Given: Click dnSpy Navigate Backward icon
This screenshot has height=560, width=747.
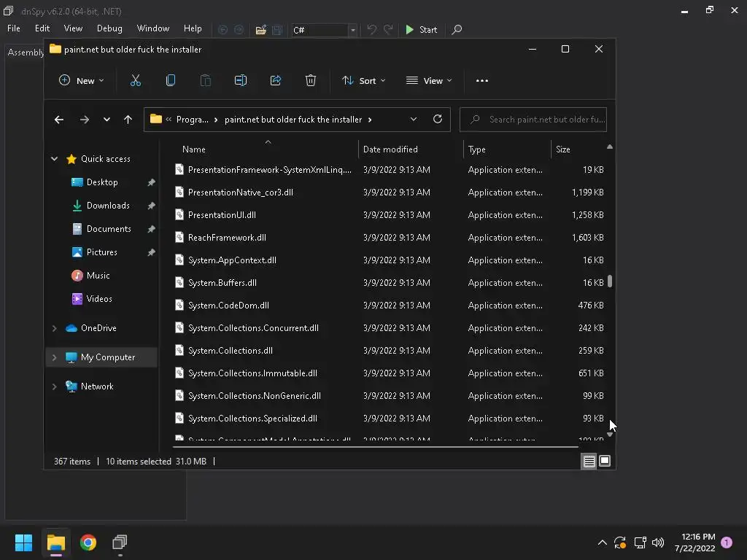Looking at the screenshot, I should (x=223, y=30).
